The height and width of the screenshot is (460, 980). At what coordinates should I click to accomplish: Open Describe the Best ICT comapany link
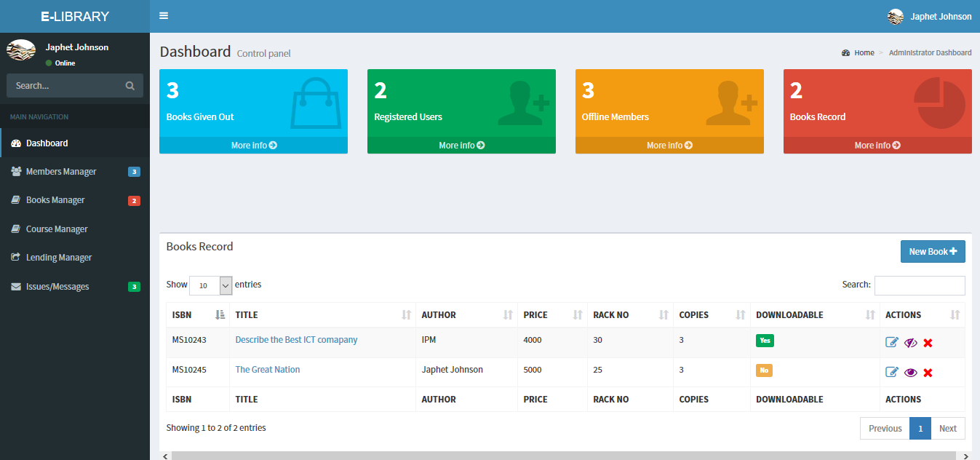296,340
